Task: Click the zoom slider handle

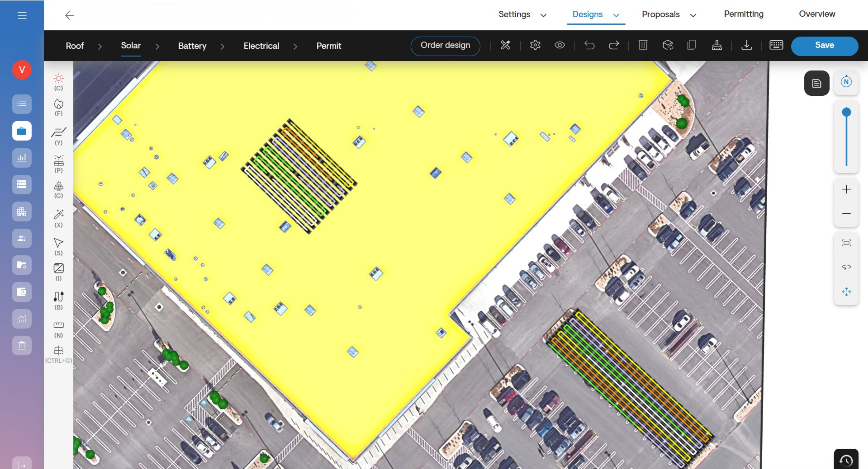Action: coord(846,112)
